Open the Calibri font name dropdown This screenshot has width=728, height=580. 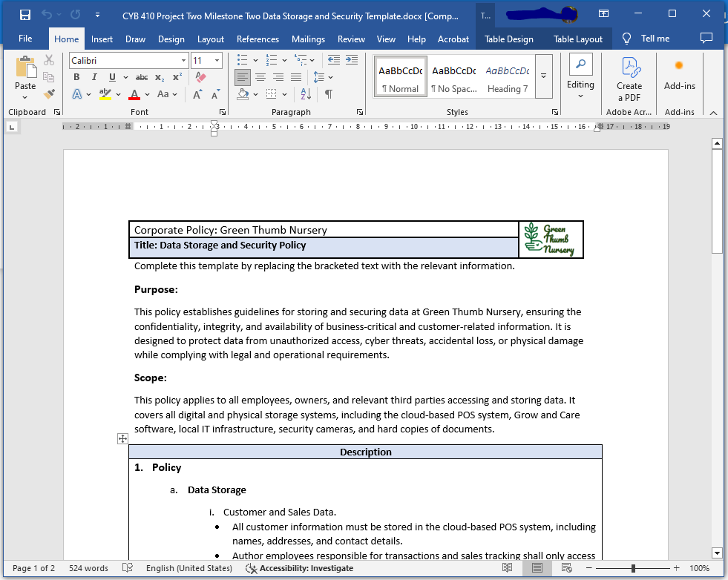184,60
